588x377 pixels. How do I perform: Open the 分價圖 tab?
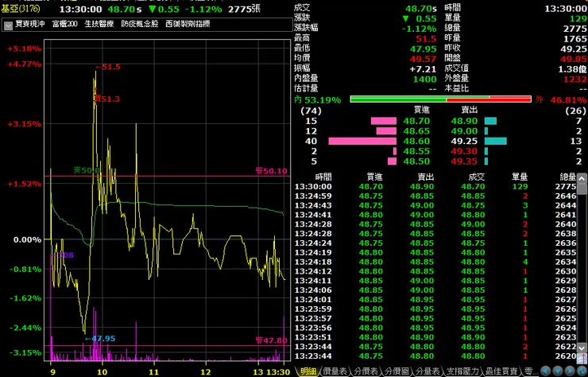397,371
